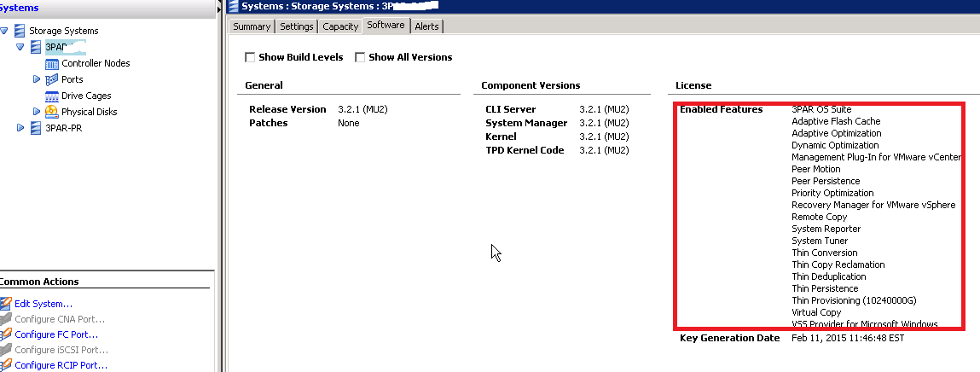Expand the 3PAR-PR system node
The image size is (980, 372).
pos(20,128)
